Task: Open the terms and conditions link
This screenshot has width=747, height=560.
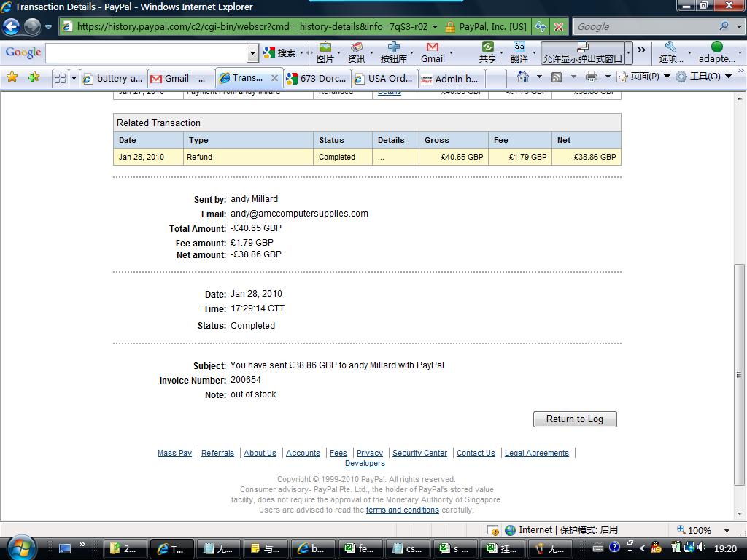Action: [x=403, y=510]
